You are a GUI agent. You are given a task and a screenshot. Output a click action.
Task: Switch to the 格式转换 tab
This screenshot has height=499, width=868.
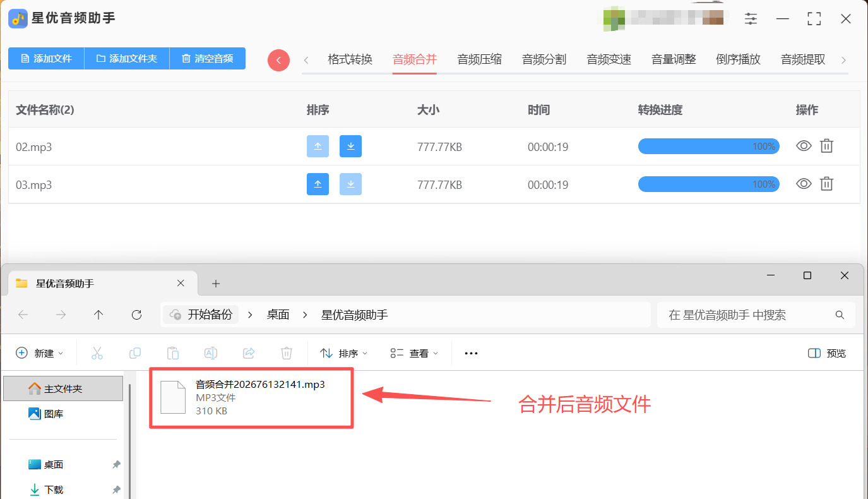click(350, 59)
